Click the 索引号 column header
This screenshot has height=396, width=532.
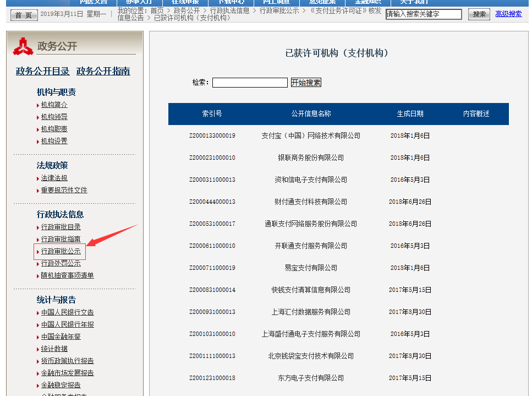[x=212, y=114]
